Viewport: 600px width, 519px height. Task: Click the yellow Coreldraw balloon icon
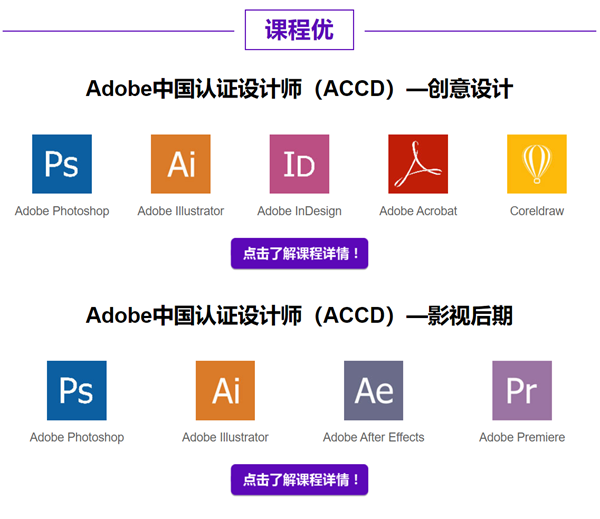[x=537, y=164]
